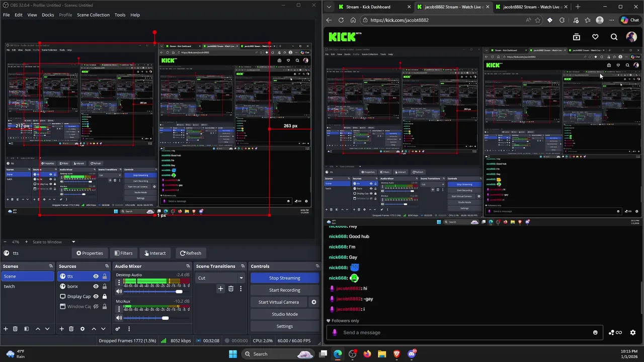644x362 pixels.
Task: Click Interact button for tts source
Action: (154, 253)
